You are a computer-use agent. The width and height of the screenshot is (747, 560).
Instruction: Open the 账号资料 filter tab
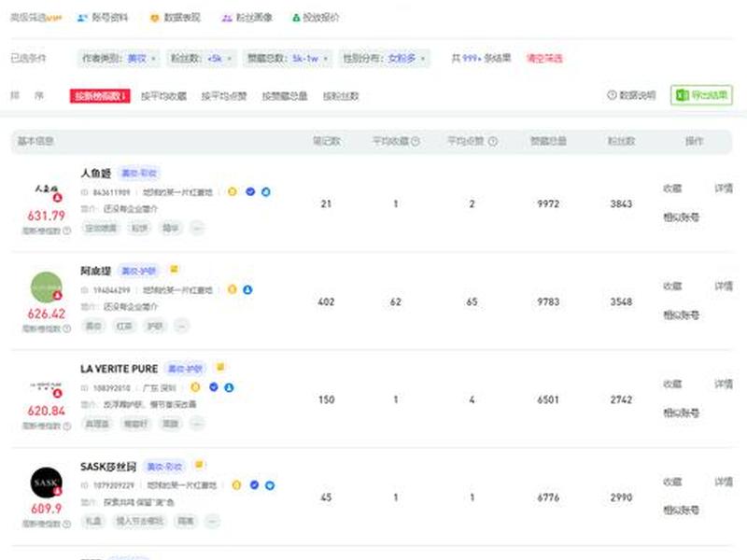coord(103,18)
